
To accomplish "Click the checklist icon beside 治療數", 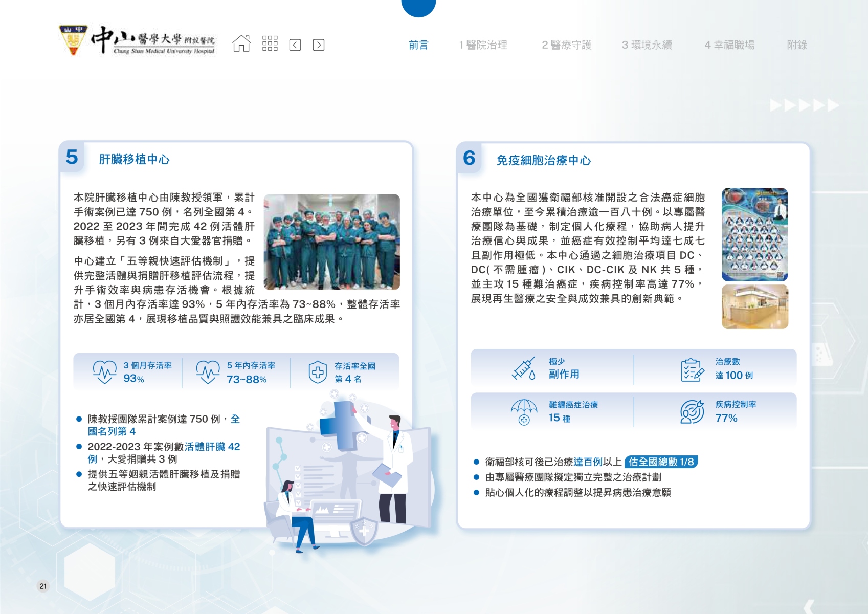I will pyautogui.click(x=693, y=369).
